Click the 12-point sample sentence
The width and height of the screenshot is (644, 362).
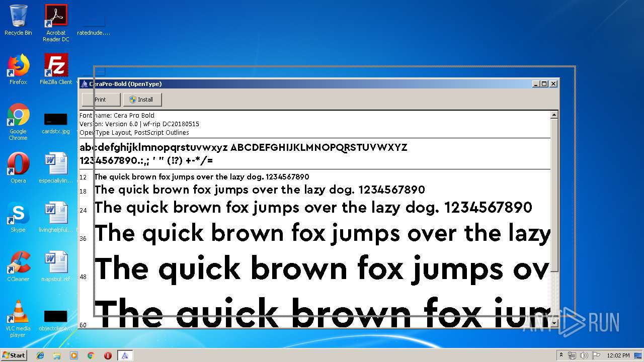point(202,177)
